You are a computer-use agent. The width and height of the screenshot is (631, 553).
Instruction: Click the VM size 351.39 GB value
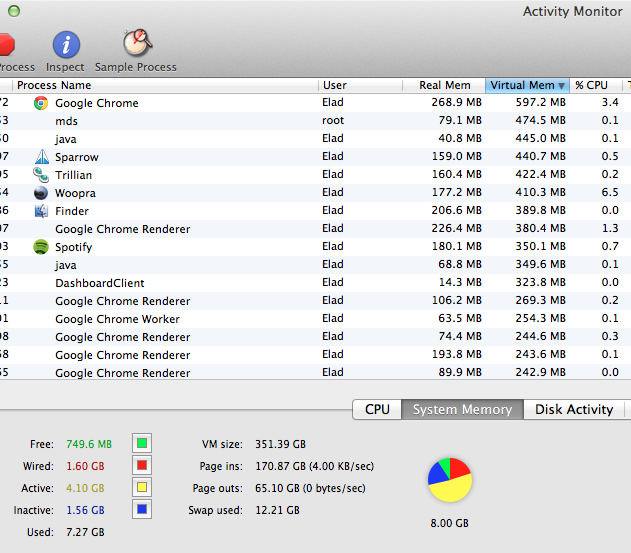point(280,444)
